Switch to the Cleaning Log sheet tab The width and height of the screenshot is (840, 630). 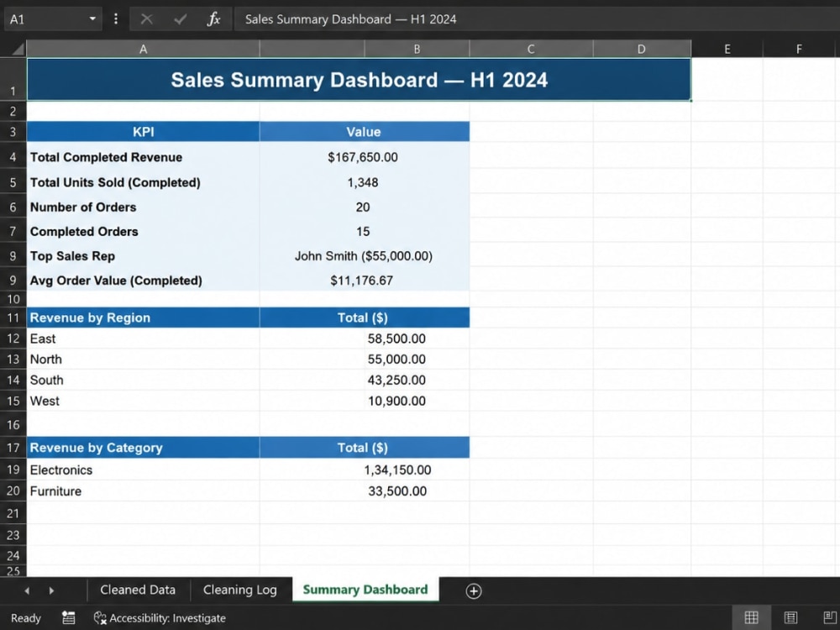click(240, 590)
